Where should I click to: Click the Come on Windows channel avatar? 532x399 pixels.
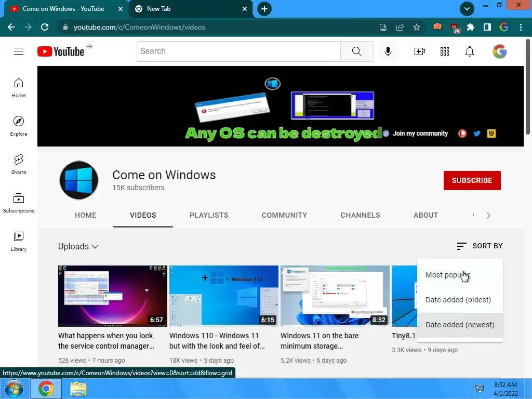(79, 180)
